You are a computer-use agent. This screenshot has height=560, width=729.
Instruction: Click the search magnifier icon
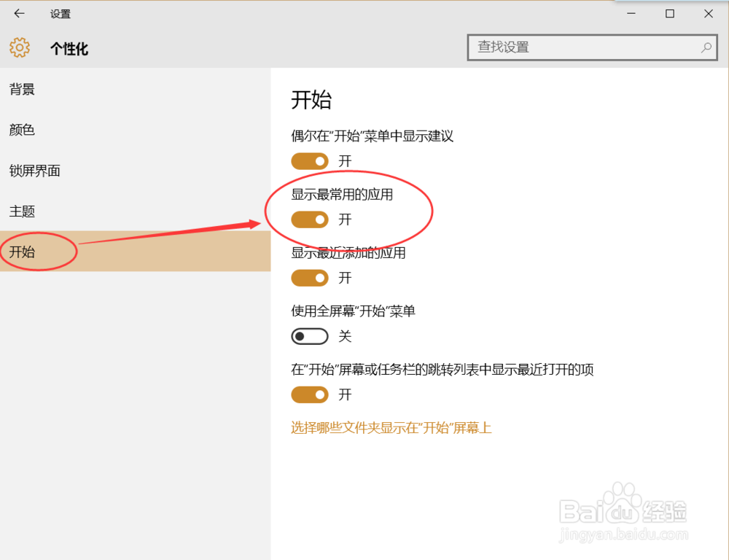[706, 47]
